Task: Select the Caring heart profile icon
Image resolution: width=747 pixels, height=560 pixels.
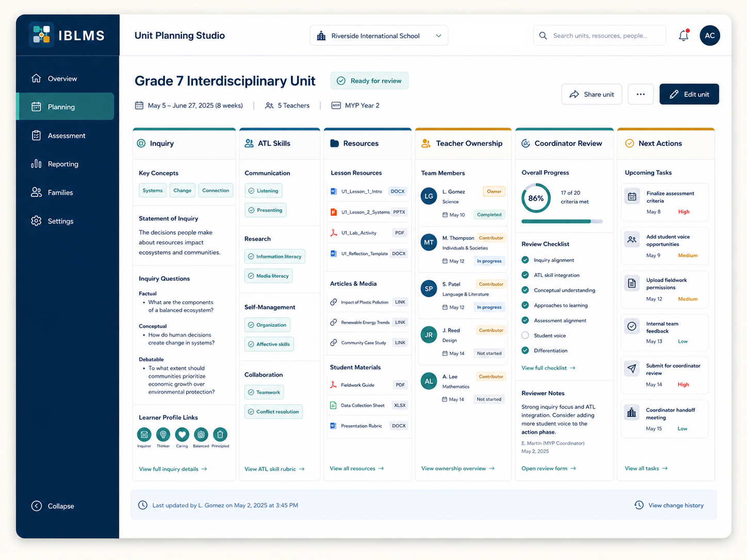Action: (182, 434)
